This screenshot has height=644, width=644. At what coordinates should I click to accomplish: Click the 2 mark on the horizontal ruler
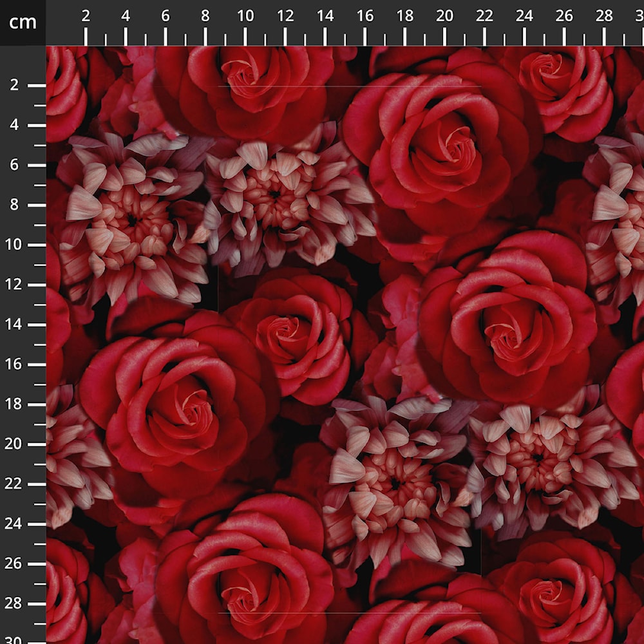(x=86, y=17)
